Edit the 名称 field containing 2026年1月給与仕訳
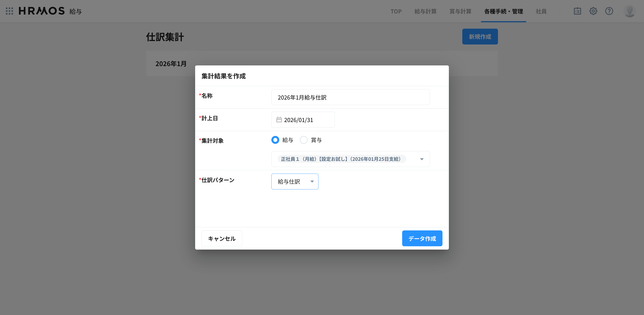 click(350, 97)
